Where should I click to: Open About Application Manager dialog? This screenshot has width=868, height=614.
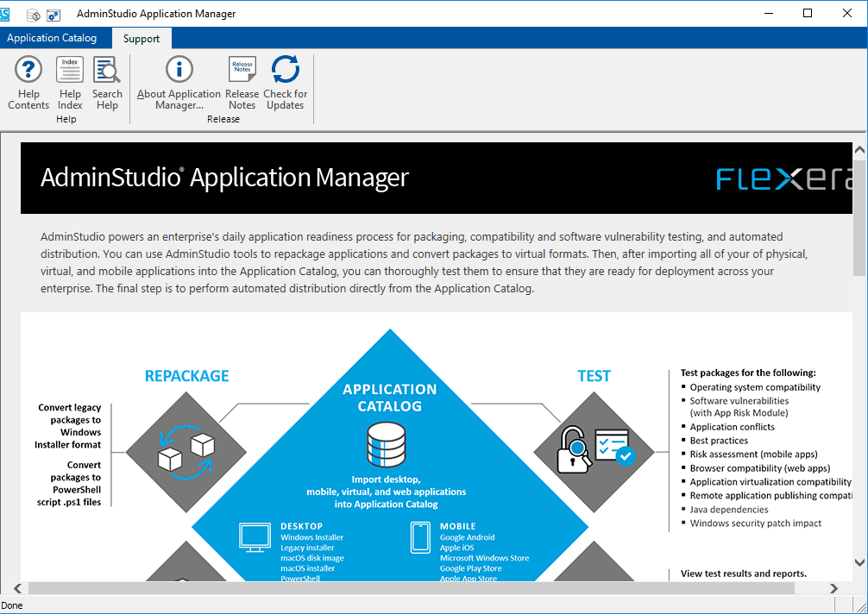coord(179,83)
